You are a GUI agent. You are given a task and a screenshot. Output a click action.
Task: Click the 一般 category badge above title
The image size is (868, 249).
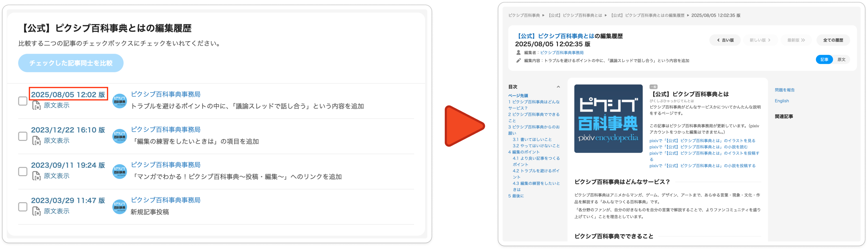coord(653,87)
